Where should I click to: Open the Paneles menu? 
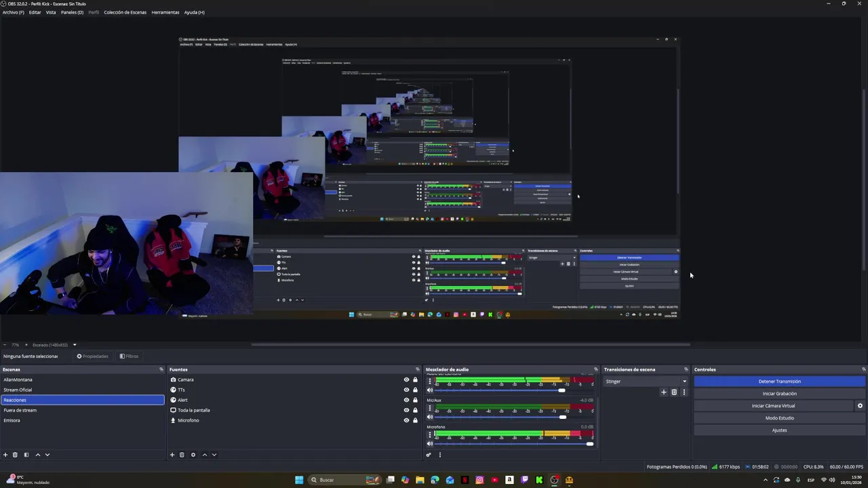coord(72,12)
